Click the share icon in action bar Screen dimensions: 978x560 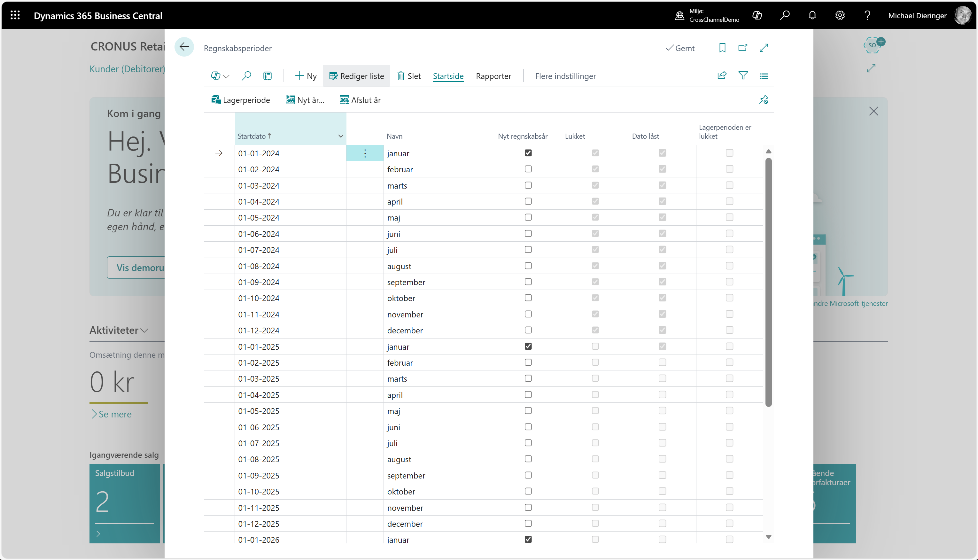point(722,75)
